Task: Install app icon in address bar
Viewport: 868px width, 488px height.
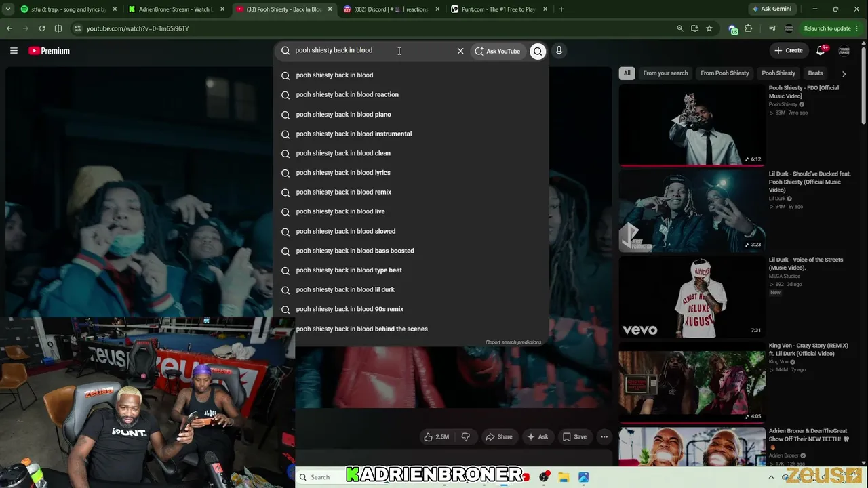Action: 694,28
